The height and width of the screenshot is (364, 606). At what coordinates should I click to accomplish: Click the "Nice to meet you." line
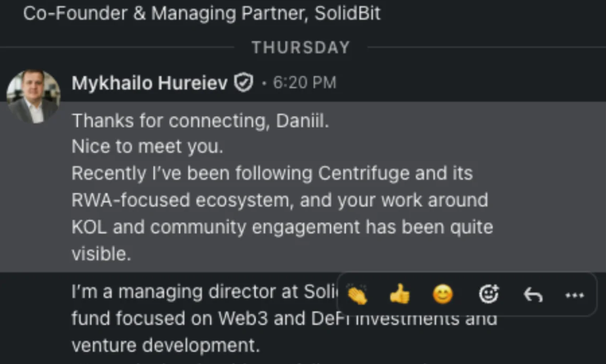click(147, 147)
